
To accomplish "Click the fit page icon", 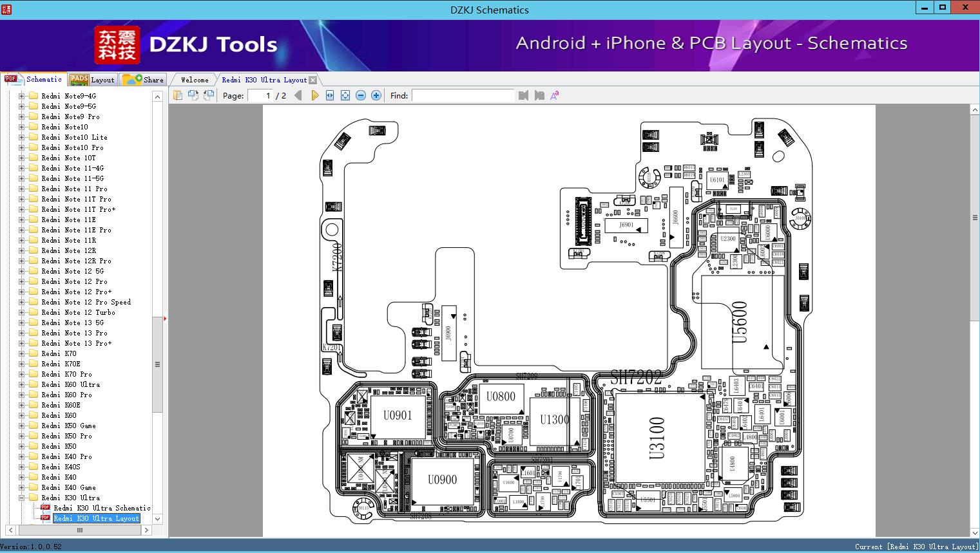I will [345, 95].
